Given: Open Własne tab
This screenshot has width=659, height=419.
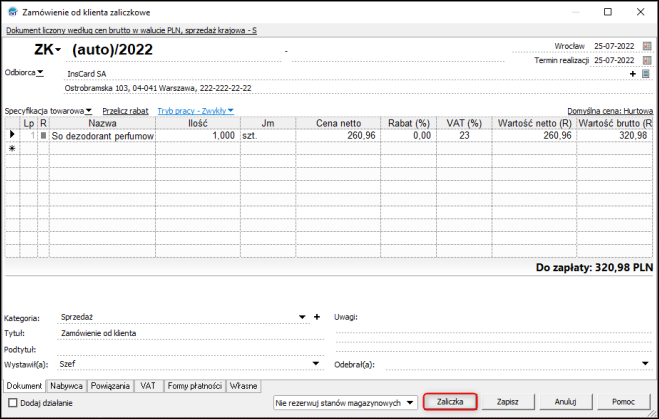Looking at the screenshot, I should [x=243, y=386].
